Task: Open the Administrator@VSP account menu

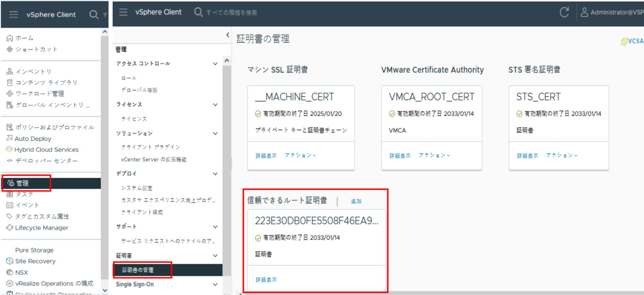Action: pyautogui.click(x=613, y=13)
